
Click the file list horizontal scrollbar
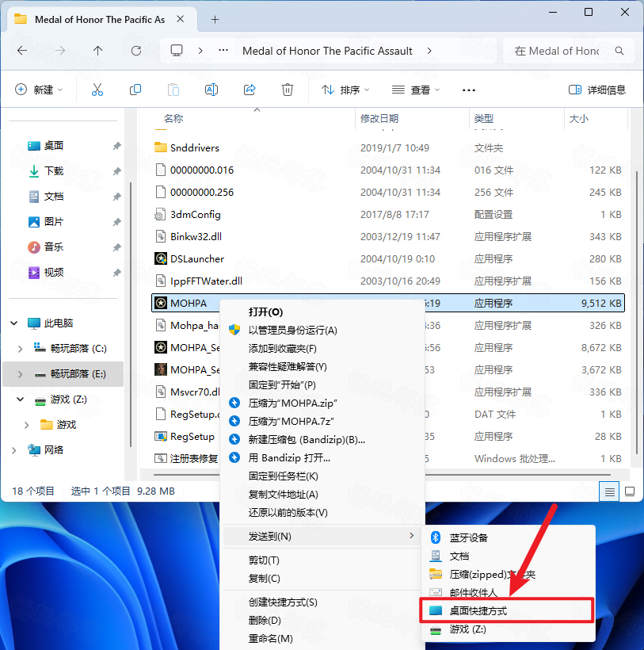pyautogui.click(x=382, y=475)
